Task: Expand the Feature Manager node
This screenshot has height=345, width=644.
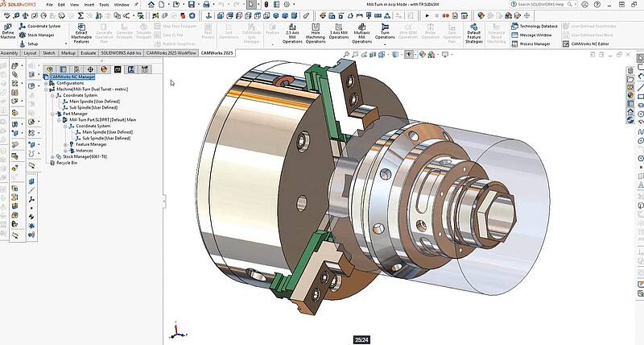Action: [64, 144]
